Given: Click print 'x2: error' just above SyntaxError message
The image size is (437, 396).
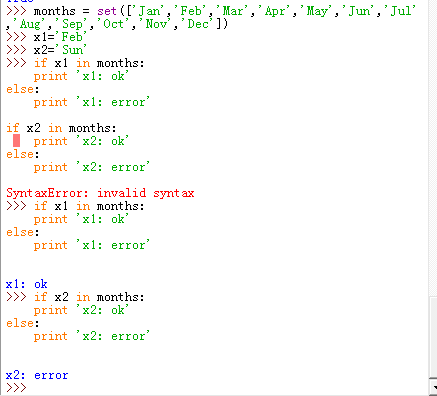Looking at the screenshot, I should [92, 167].
